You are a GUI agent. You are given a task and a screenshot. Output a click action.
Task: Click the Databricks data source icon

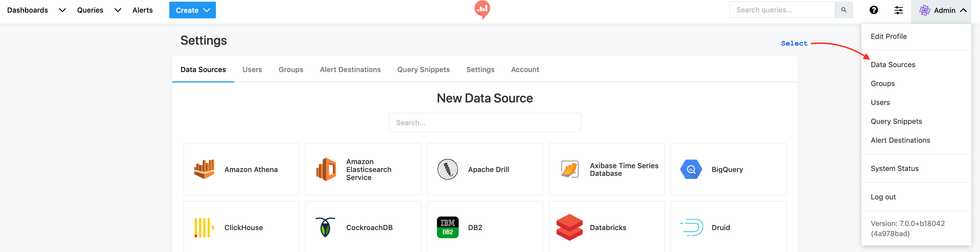pyautogui.click(x=569, y=227)
